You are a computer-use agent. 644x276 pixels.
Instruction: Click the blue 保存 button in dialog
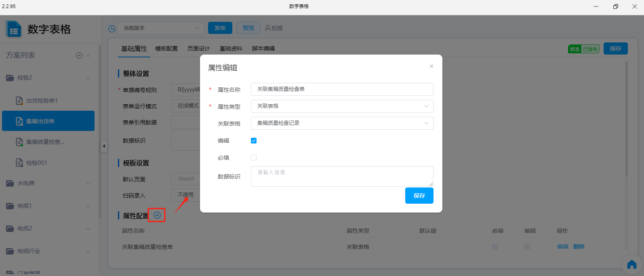[419, 196]
